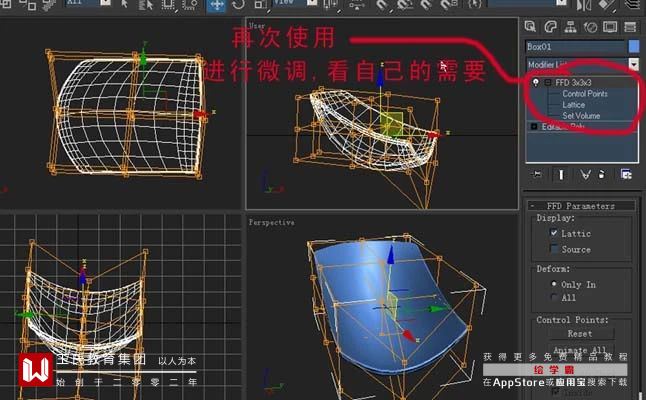
Task: Open the reference coordinate View dropdown
Action: (x=312, y=3)
